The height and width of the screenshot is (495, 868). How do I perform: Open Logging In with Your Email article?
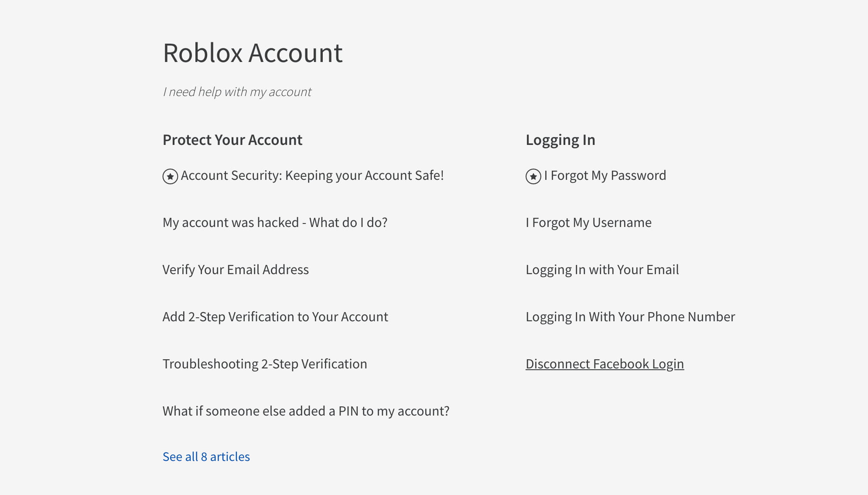click(602, 270)
